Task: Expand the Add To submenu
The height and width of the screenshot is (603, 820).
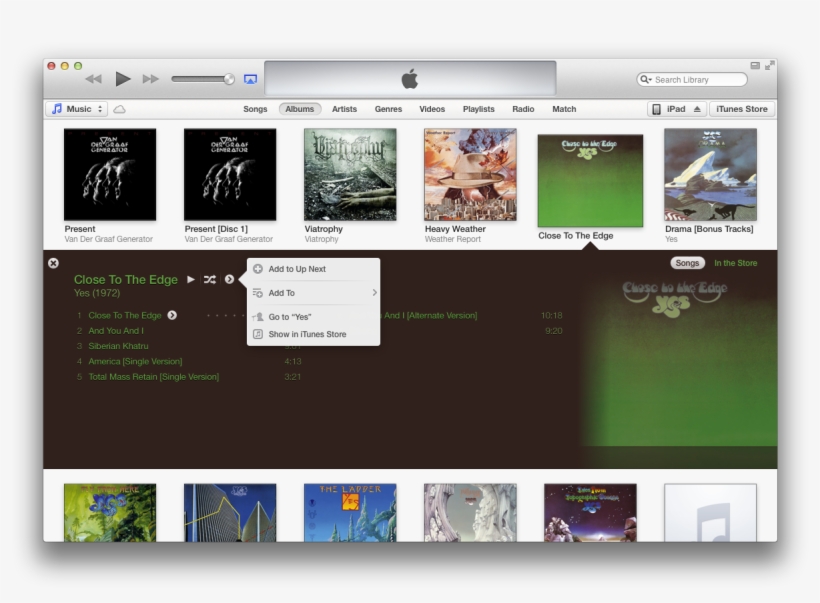Action: [314, 293]
